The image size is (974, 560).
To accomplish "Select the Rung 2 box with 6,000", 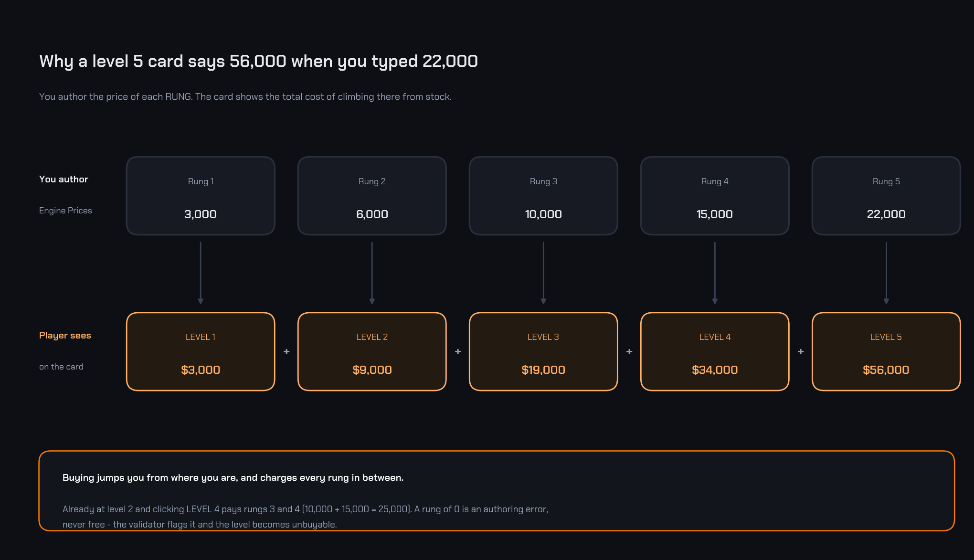I will point(372,196).
